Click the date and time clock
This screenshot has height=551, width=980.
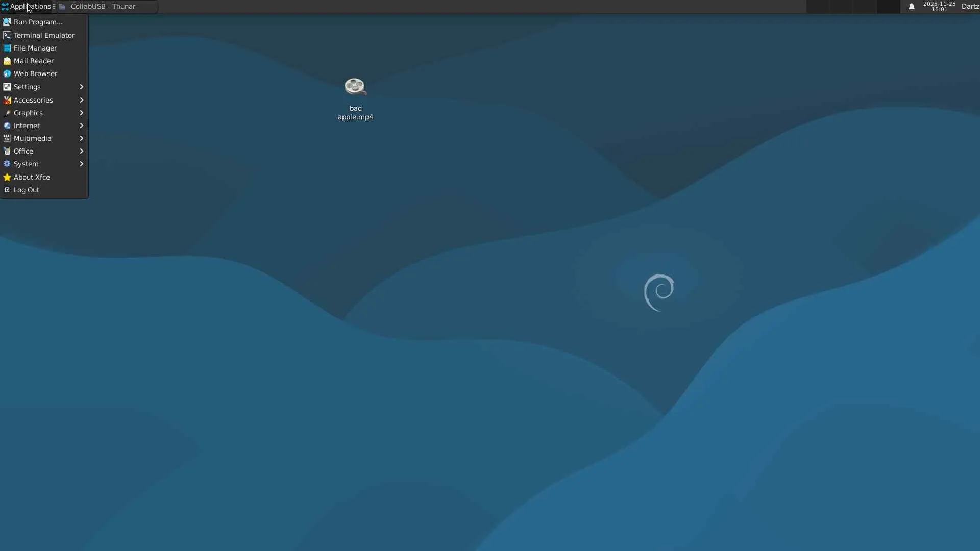[939, 7]
